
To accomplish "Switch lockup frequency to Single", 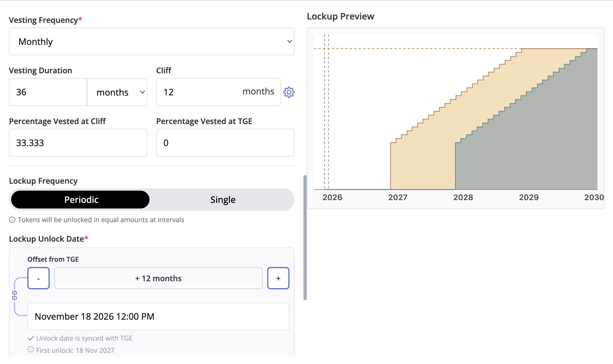I will coord(223,200).
